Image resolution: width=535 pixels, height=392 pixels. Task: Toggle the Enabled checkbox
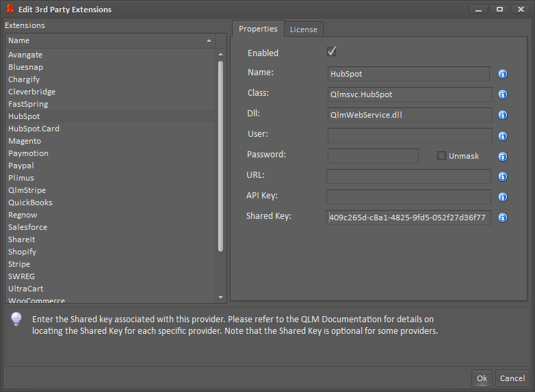coord(331,51)
